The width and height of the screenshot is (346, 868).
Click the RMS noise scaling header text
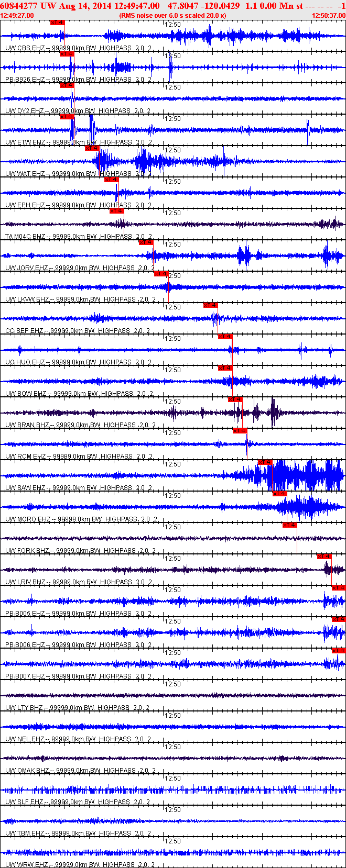(172, 16)
